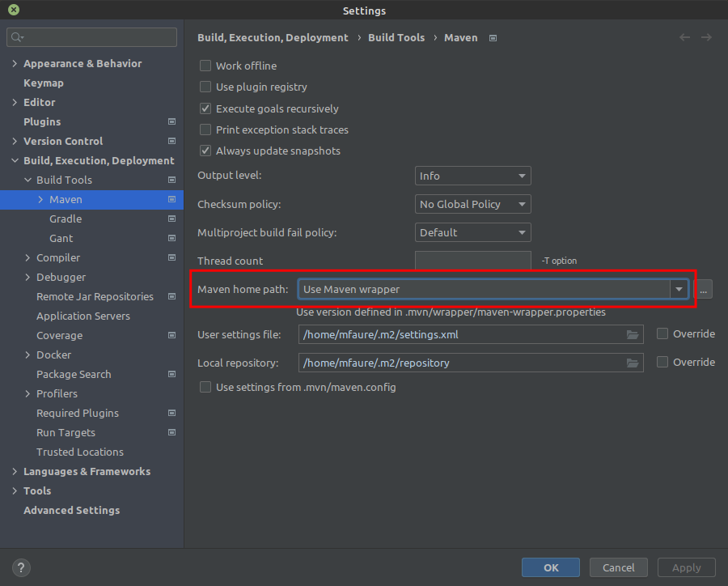Open the Checksum policy dropdown
Screen dimensions: 728x586
(x=472, y=205)
